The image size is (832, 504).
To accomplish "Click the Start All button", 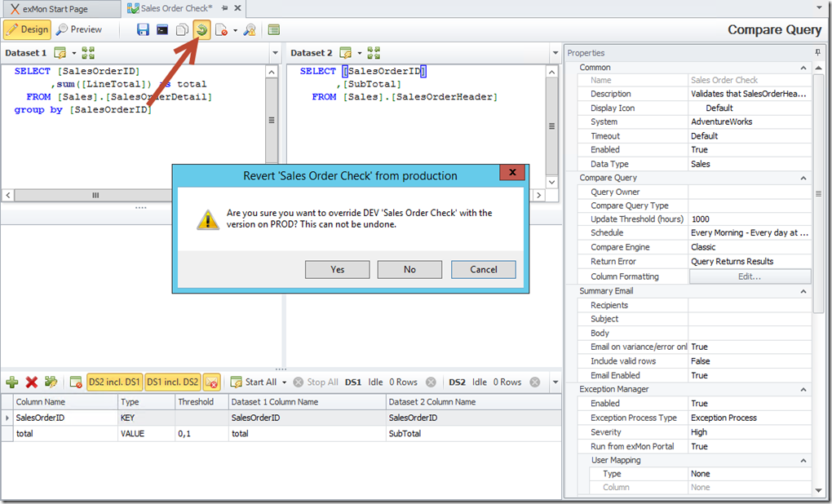I will [x=254, y=382].
